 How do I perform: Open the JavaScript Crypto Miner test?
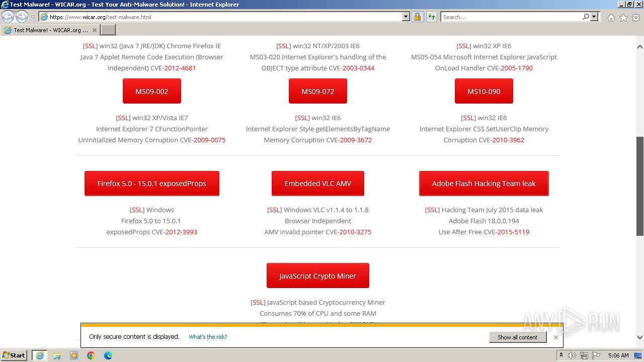point(317,276)
